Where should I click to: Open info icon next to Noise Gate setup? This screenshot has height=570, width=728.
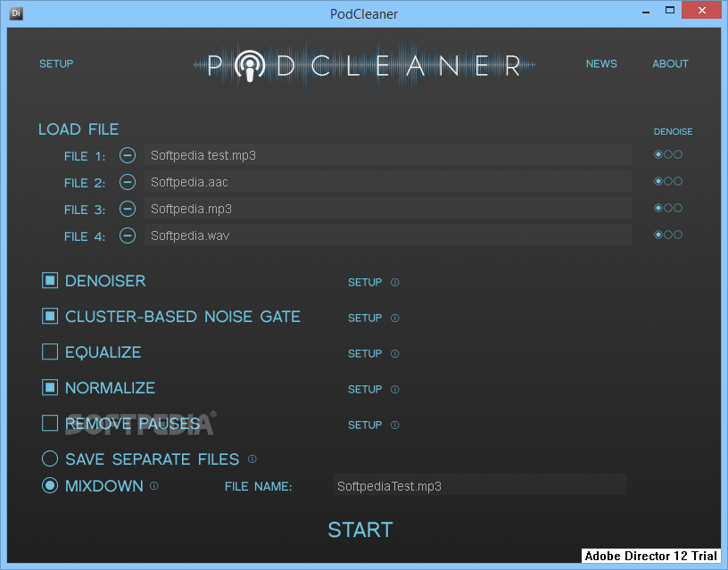tap(394, 318)
